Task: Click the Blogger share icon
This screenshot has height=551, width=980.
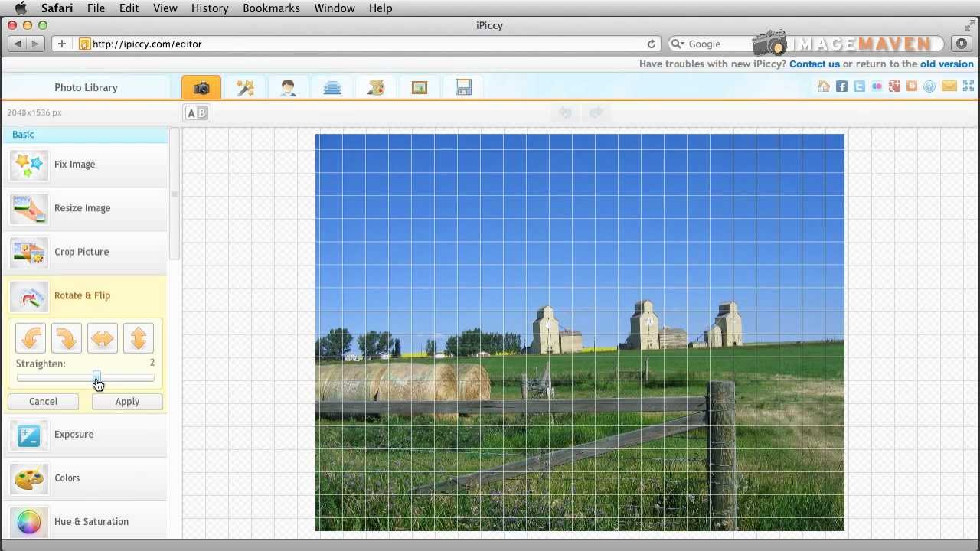Action: pyautogui.click(x=912, y=86)
